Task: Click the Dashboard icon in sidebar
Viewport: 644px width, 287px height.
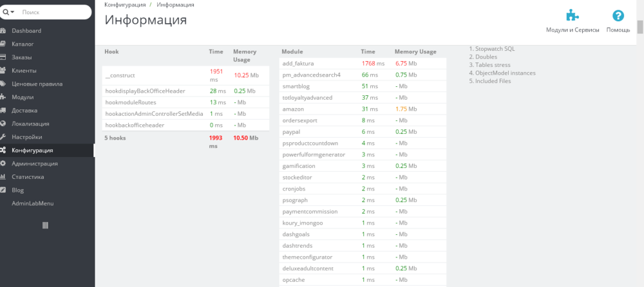Action: [x=3, y=31]
